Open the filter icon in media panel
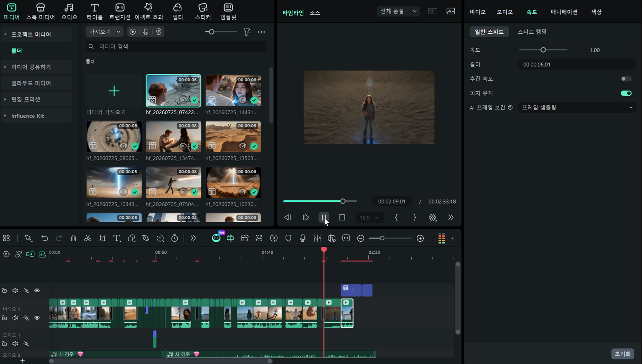This screenshot has height=364, width=642. (x=247, y=32)
